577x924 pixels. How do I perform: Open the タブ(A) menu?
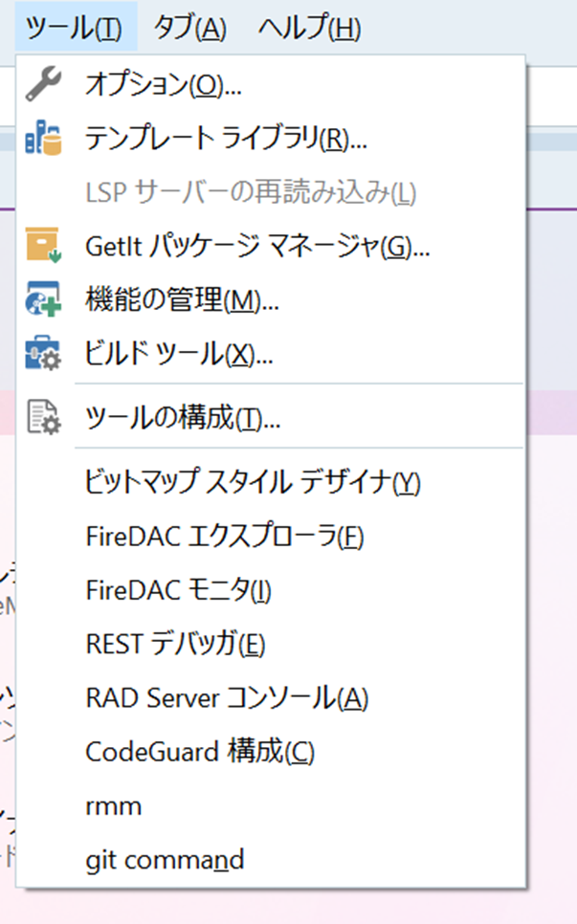click(x=189, y=28)
